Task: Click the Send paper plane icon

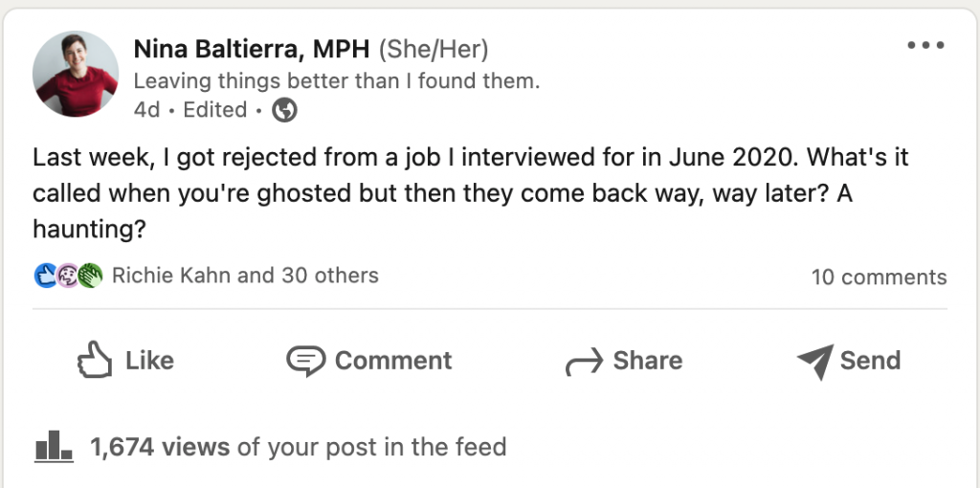Action: [814, 361]
